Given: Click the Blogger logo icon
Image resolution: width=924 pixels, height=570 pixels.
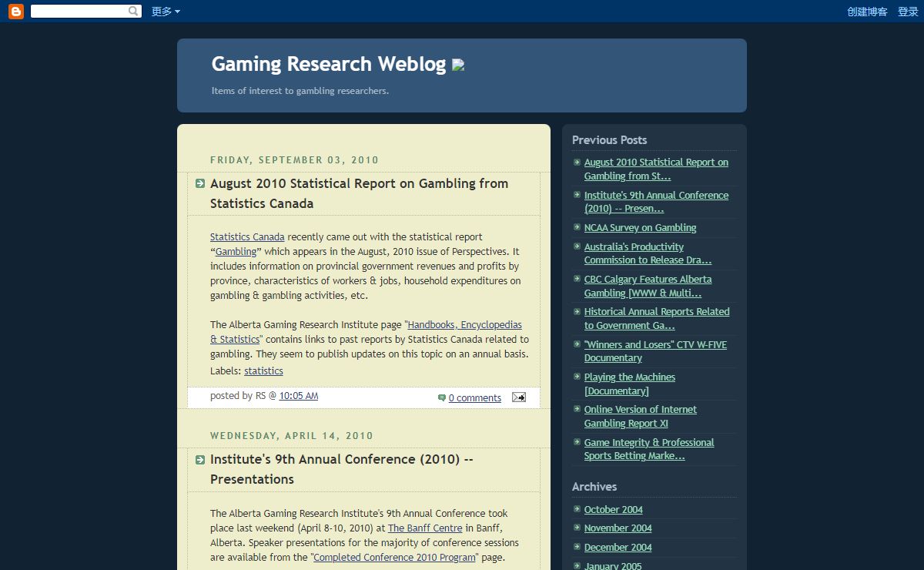Looking at the screenshot, I should pyautogui.click(x=15, y=11).
